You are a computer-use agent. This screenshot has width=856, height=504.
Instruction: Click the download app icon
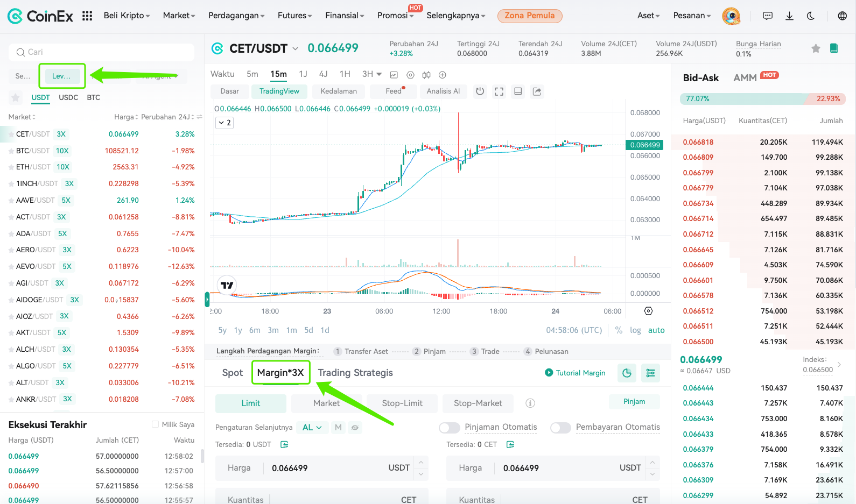coord(789,16)
